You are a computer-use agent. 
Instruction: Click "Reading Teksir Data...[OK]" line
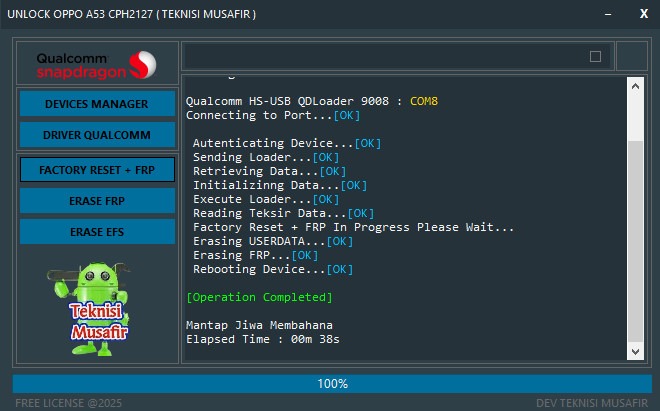283,213
